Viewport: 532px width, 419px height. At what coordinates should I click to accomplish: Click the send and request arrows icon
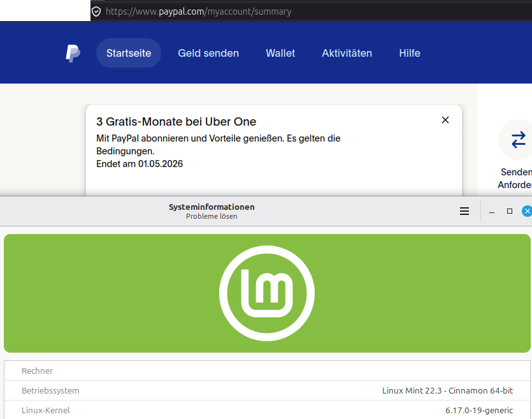tap(518, 140)
